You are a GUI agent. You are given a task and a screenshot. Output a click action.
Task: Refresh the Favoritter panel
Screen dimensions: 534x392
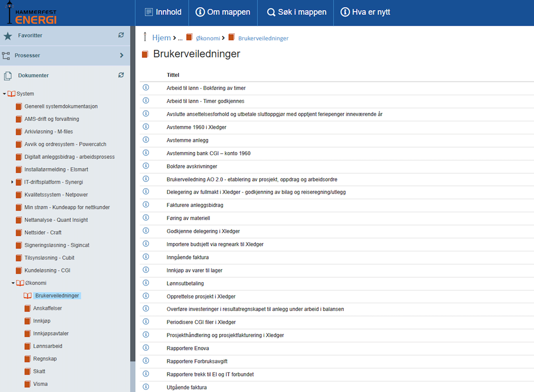[121, 35]
